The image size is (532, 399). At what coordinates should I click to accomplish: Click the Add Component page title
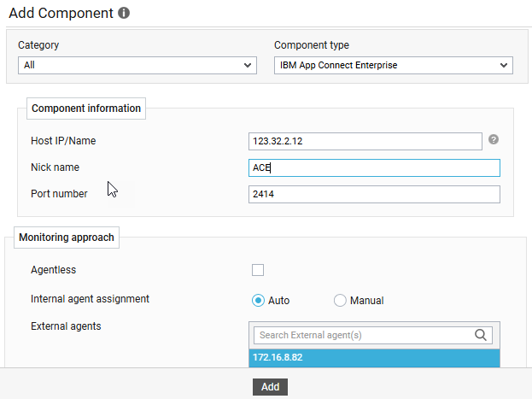[60, 14]
